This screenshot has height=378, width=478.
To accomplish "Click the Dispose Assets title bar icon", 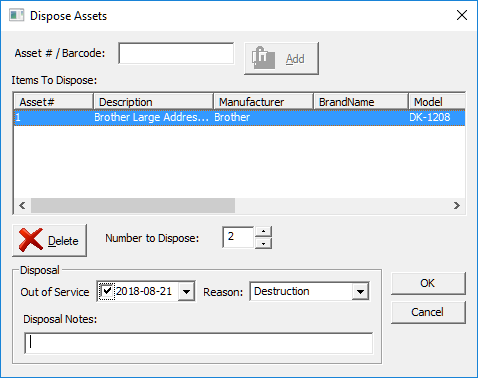I will click(x=16, y=15).
